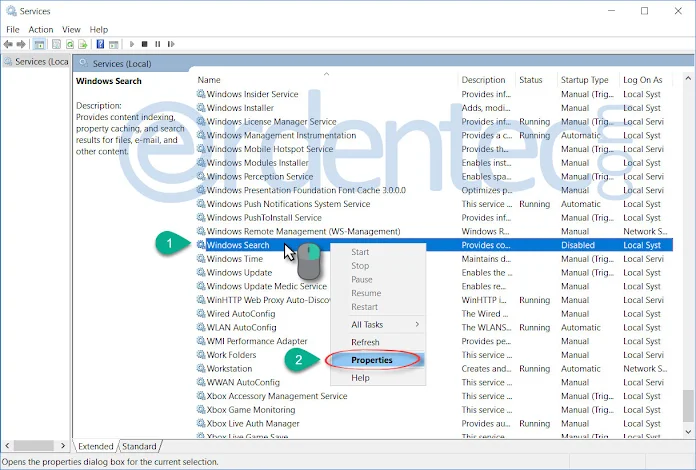Viewport: 696px width, 470px height.
Task: Select Windows Mobile Hotspot Service
Action: [435, 149]
